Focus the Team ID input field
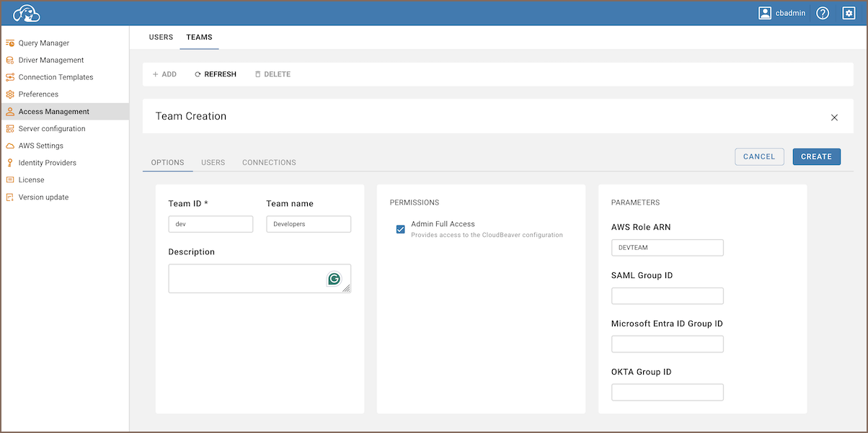The image size is (868, 433). 211,224
